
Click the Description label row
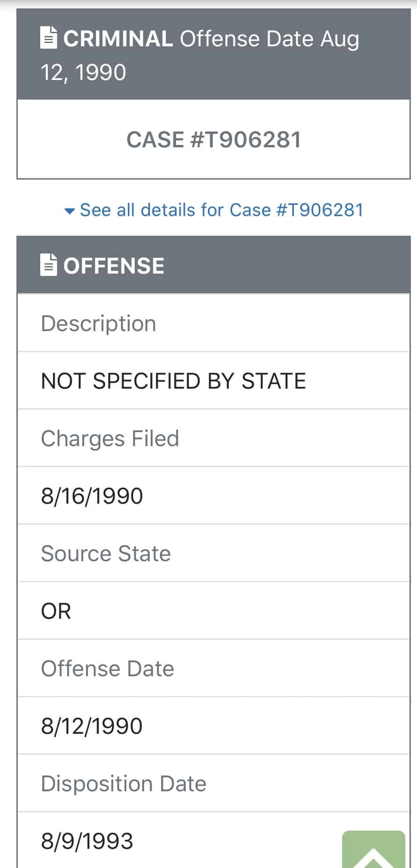(213, 323)
